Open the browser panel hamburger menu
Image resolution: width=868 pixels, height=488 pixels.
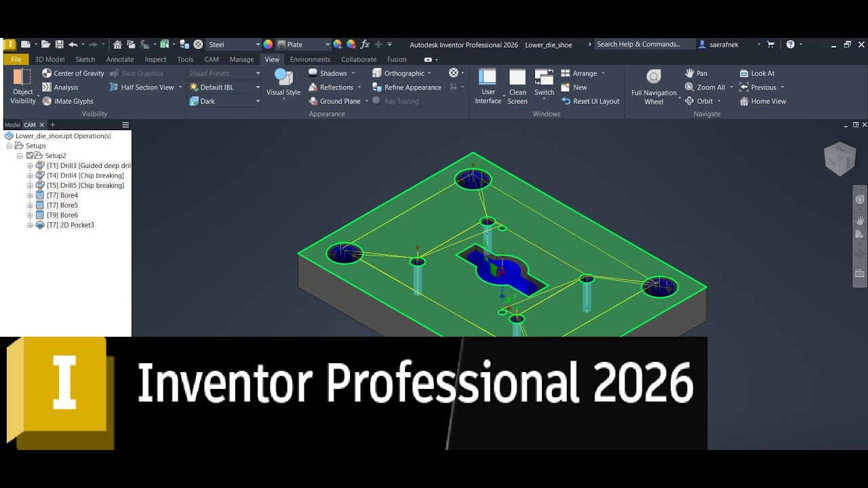[125, 125]
